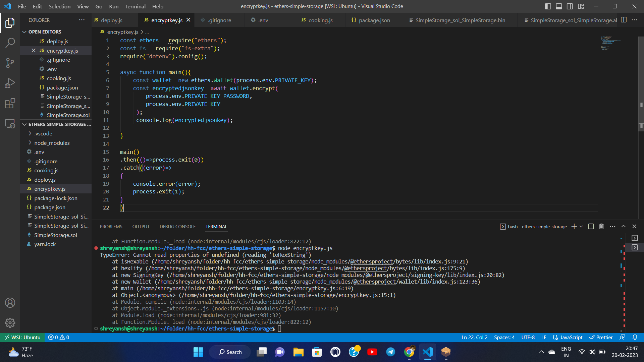
Task: Click the editor minimap
Action: tap(611, 44)
